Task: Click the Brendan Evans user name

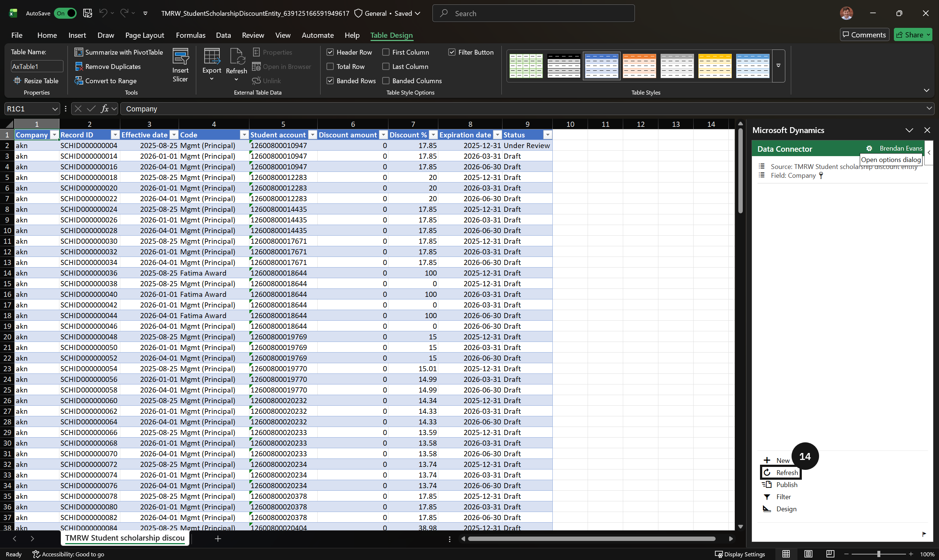Action: click(x=900, y=148)
